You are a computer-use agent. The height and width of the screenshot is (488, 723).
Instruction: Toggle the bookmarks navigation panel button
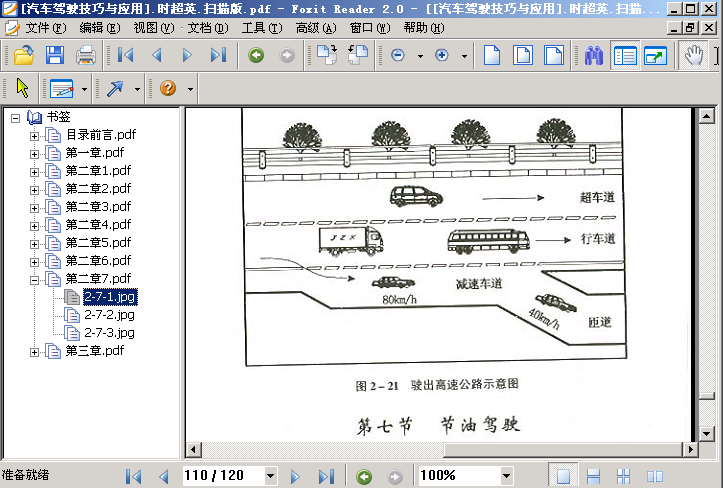625,56
